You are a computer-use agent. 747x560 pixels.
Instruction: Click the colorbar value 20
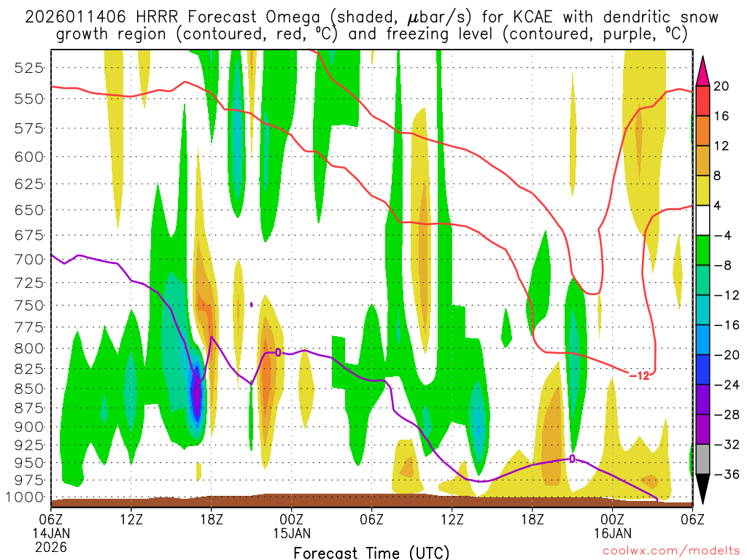721,86
